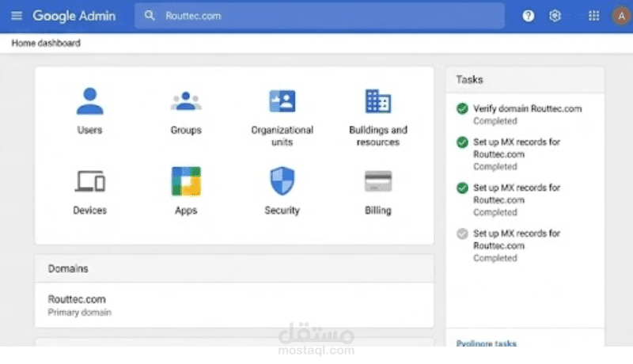633x364 pixels.
Task: Open the Help question mark icon
Action: pos(528,16)
